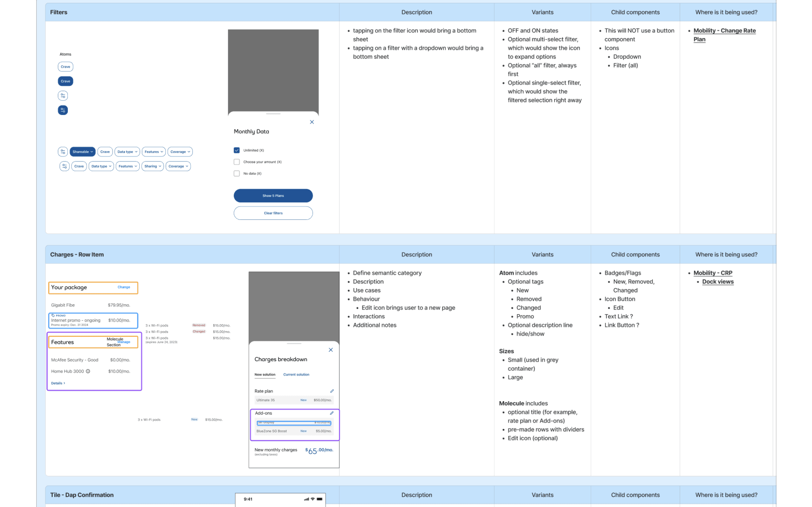Check the Choose your amount checkbox
This screenshot has height=507, width=812.
pyautogui.click(x=237, y=162)
